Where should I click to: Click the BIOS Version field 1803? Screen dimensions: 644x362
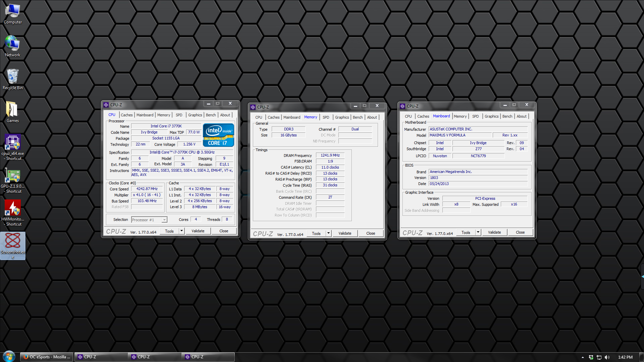478,178
